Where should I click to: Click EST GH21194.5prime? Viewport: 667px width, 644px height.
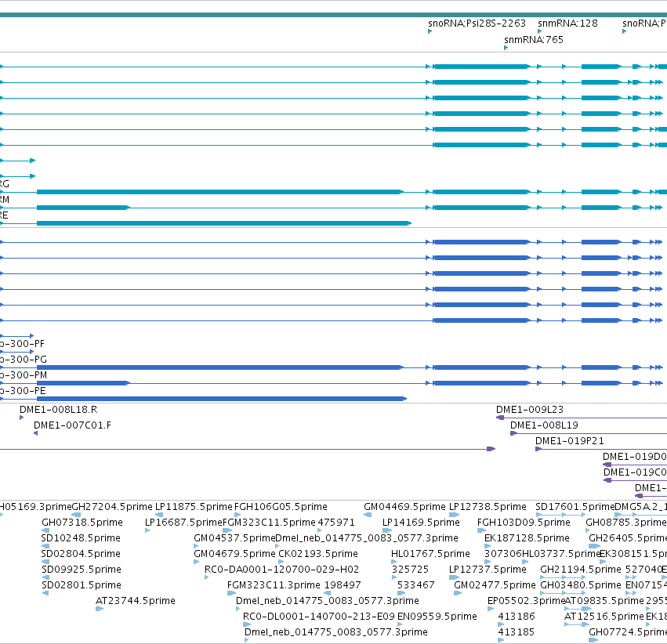pyautogui.click(x=581, y=570)
